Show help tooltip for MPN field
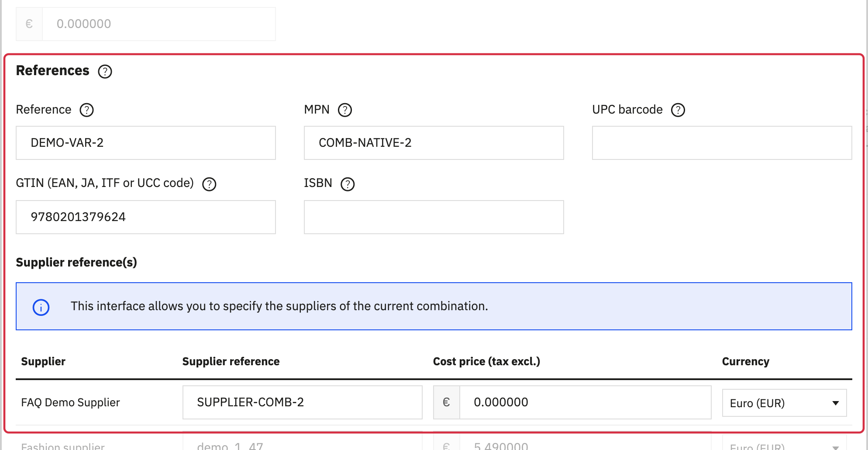The height and width of the screenshot is (450, 868). [345, 110]
